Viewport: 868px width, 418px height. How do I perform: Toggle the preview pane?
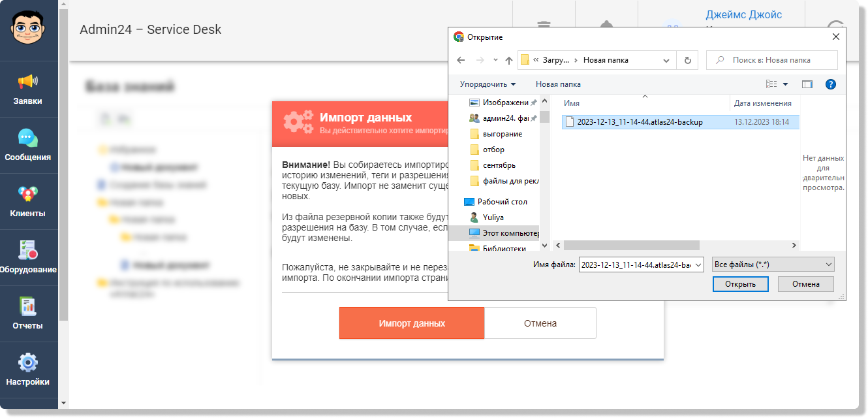point(807,84)
